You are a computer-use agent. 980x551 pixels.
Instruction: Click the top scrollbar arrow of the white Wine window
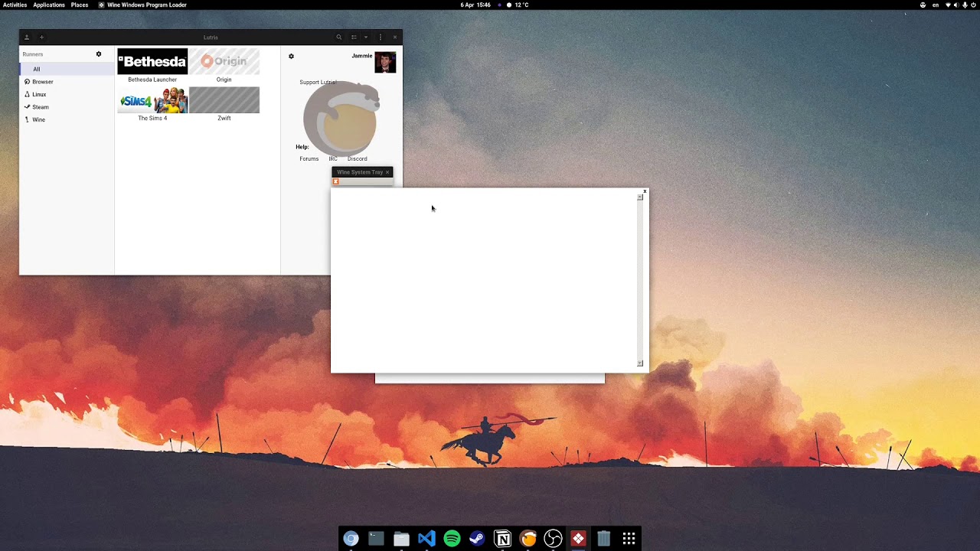coord(640,197)
